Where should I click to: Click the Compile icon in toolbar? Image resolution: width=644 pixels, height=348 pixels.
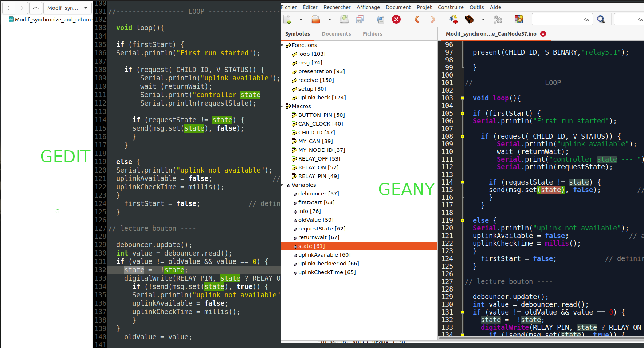[x=453, y=19]
